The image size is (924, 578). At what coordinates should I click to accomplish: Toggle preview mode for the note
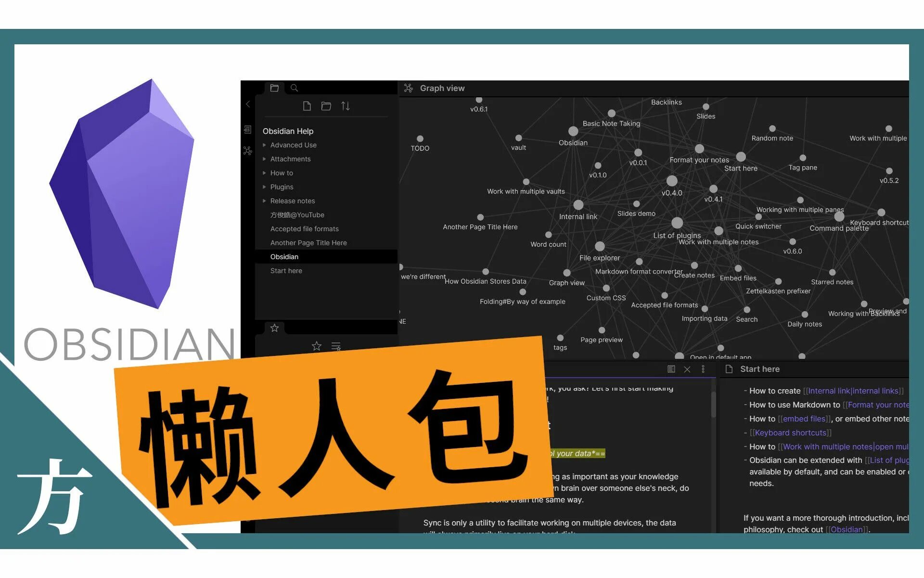(671, 369)
